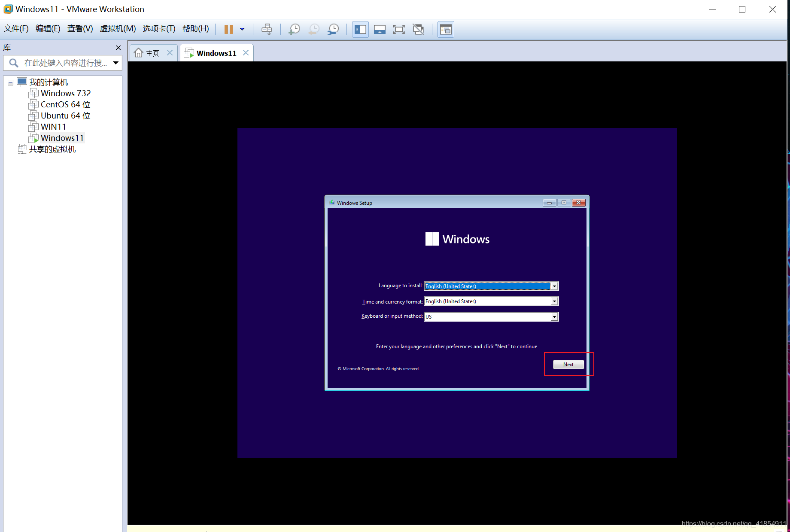Click the Windows Setup title icon
The width and height of the screenshot is (790, 532).
(332, 203)
